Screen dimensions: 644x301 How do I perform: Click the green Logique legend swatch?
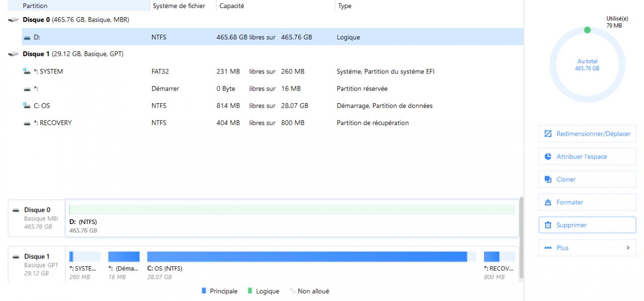(250, 291)
